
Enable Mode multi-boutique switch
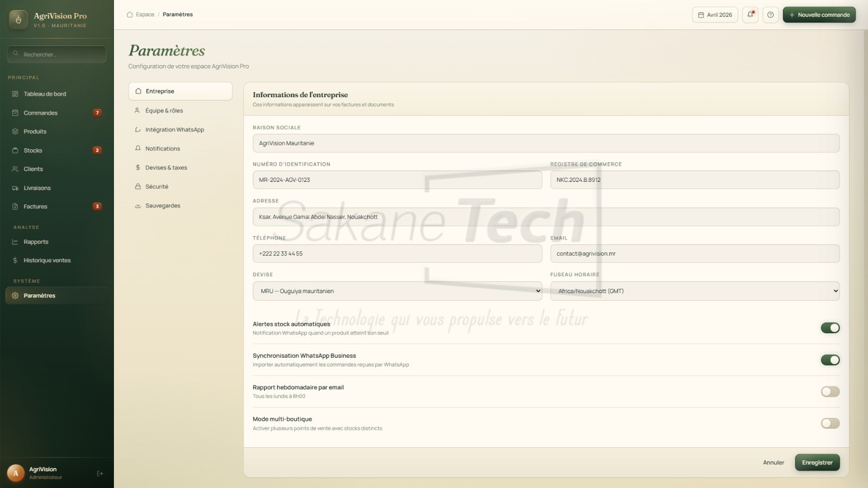830,423
